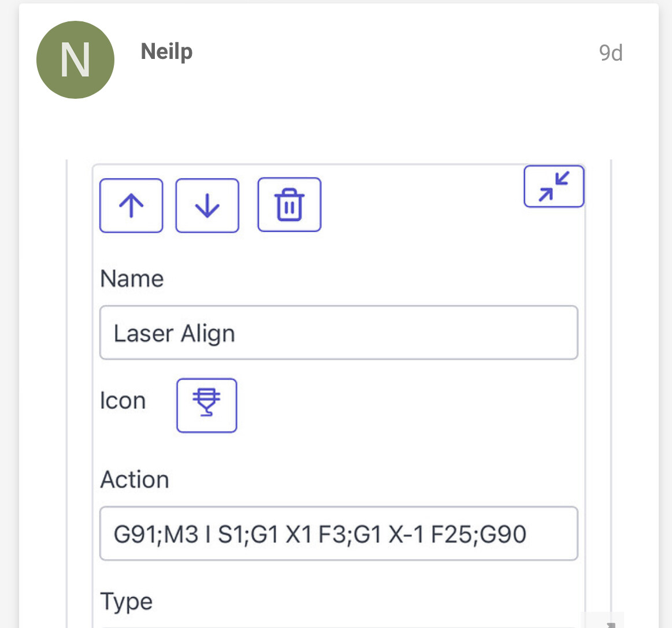Focus the Name field containing Laser Align

tap(339, 332)
